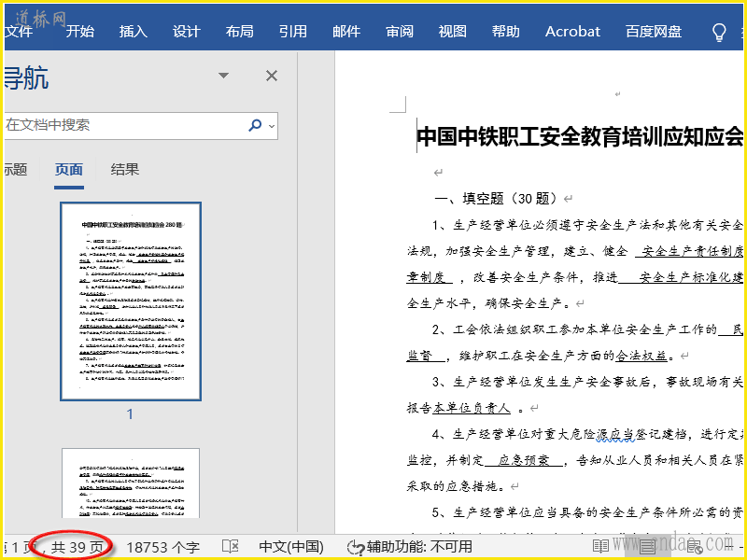Screen dimensions: 747x560
Task: Open the 文件 menu
Action: pos(19,31)
